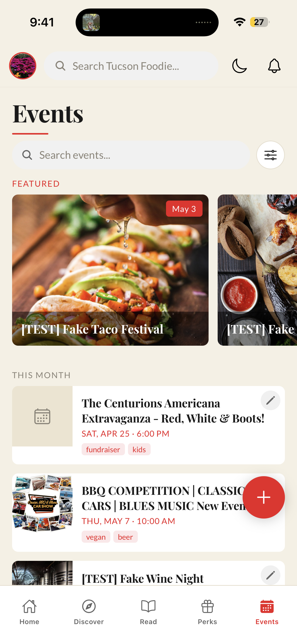Open the Fake Taco Festival featured card
This screenshot has height=644, width=297.
tap(110, 270)
